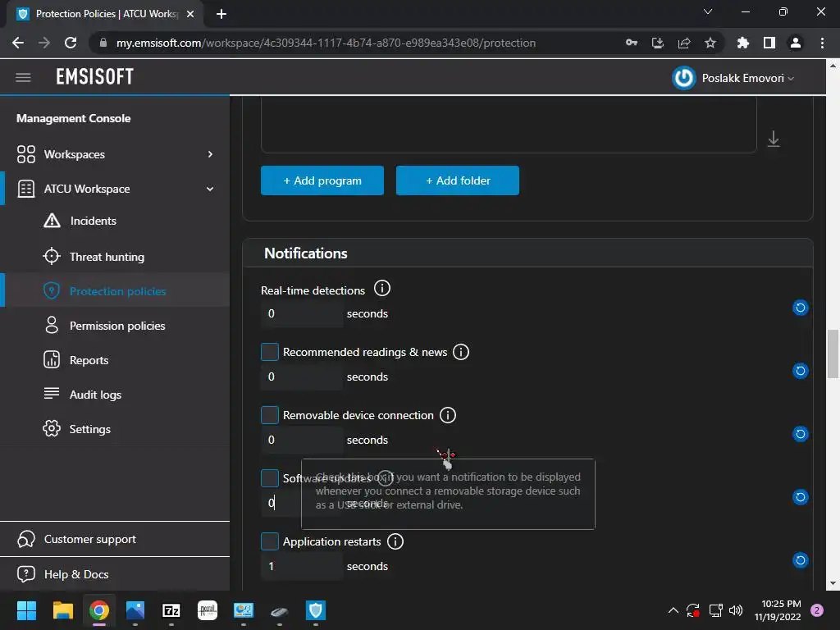The height and width of the screenshot is (630, 840).
Task: Open the hamburger navigation menu
Action: click(x=23, y=78)
